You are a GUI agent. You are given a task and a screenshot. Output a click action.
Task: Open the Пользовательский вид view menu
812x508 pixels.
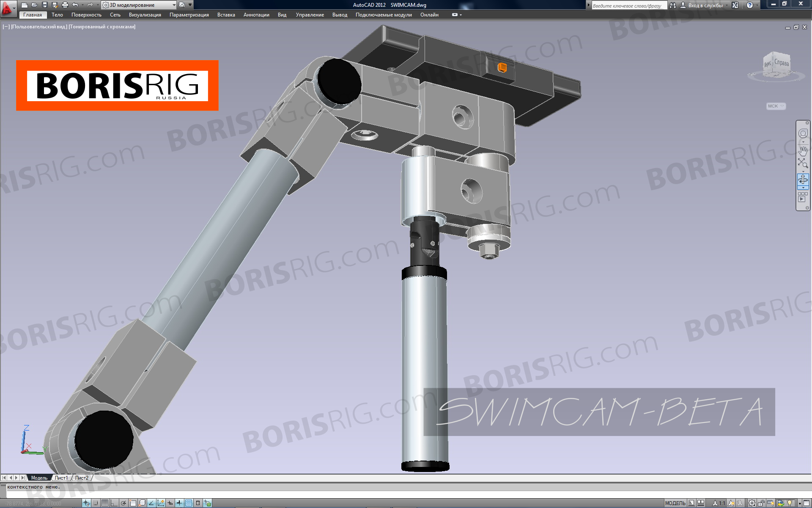(38, 27)
